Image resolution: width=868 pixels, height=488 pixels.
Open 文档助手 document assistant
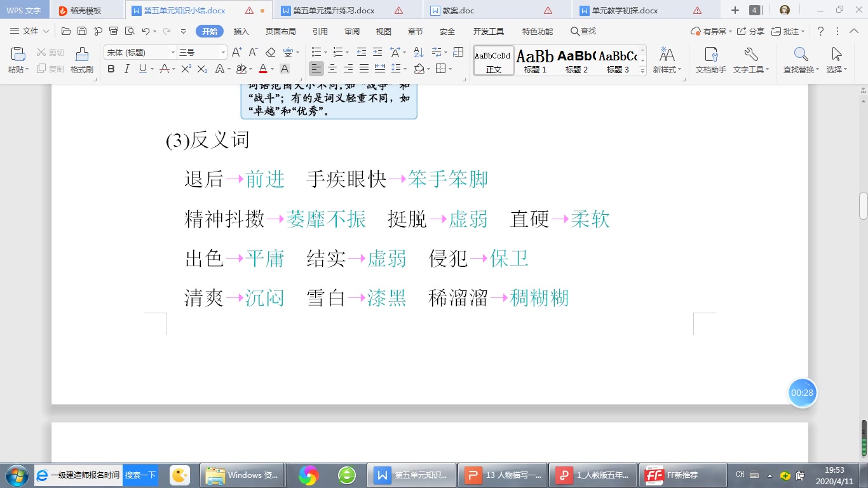tap(711, 61)
